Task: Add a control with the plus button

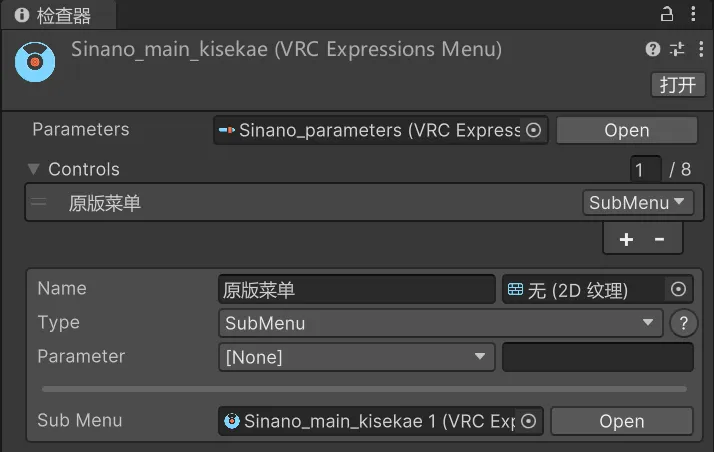Action: (x=626, y=239)
